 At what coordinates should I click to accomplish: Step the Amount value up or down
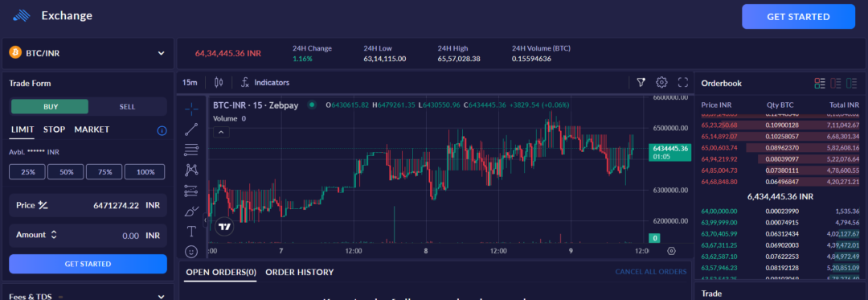coord(54,235)
